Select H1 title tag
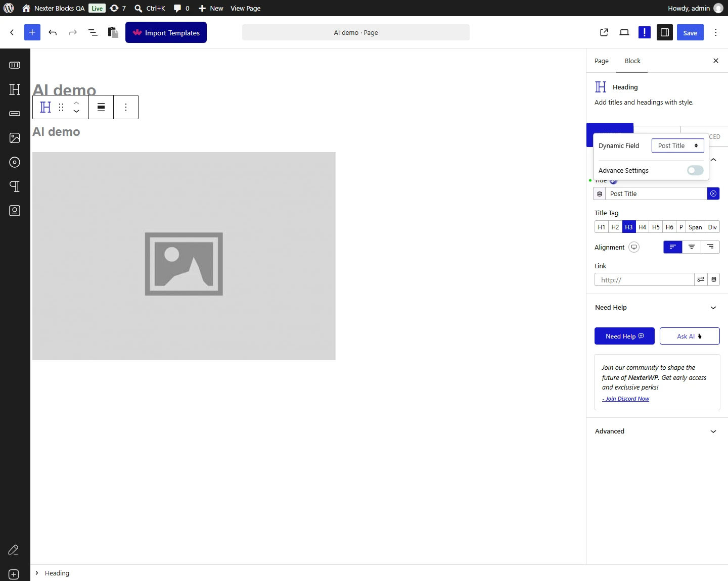 coord(602,227)
